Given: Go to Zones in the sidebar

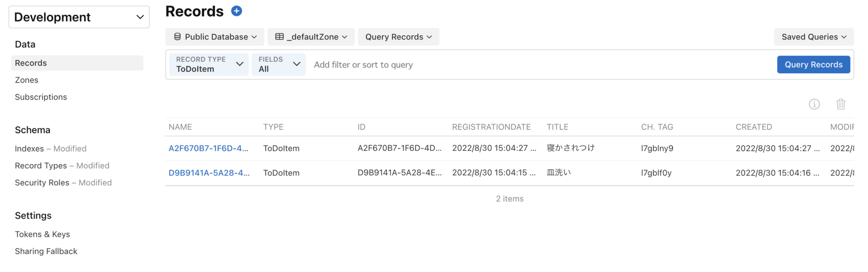Looking at the screenshot, I should point(27,80).
